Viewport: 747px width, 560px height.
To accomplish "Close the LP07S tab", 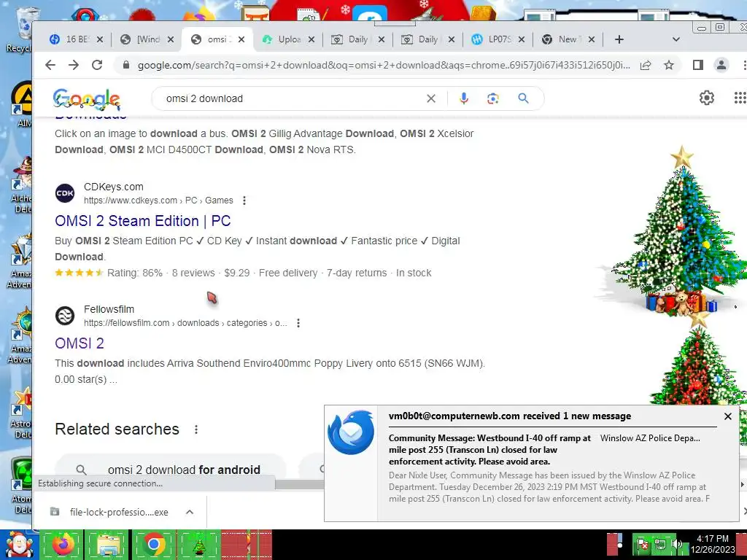I will [x=521, y=39].
